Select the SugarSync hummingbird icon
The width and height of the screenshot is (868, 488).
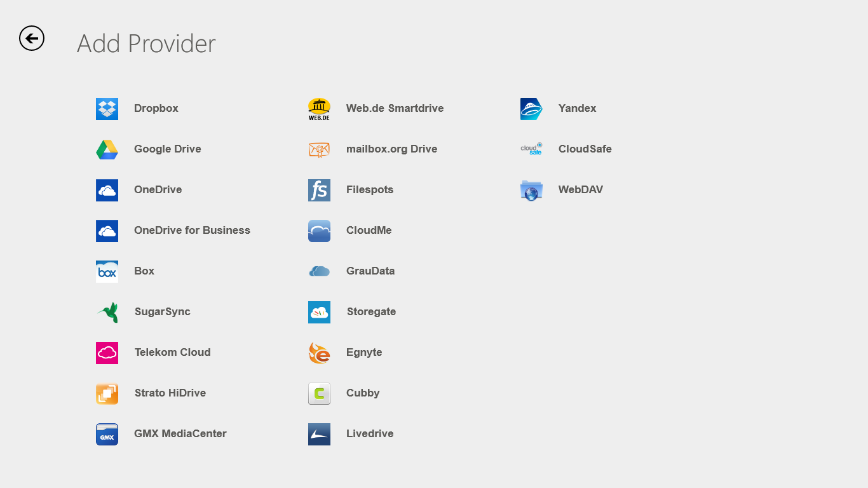click(x=107, y=312)
